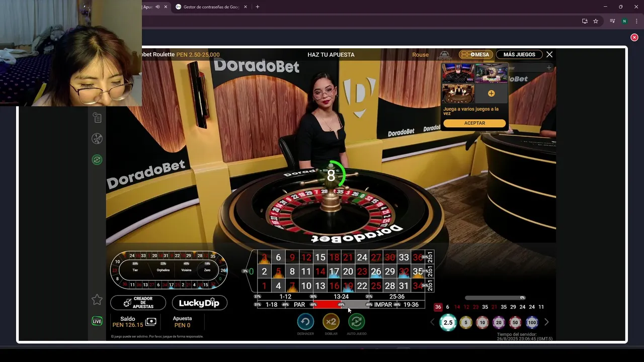
Task: Select Orphelins bet on racetrack
Action: [x=163, y=270]
